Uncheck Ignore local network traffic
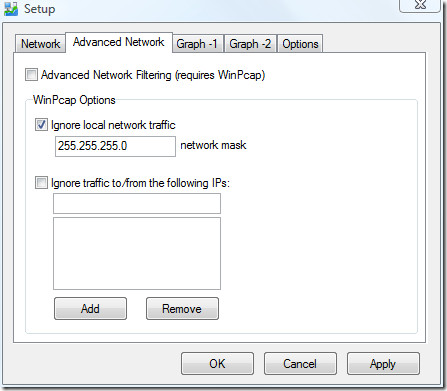Screen dimensions: 447x391 tap(41, 125)
